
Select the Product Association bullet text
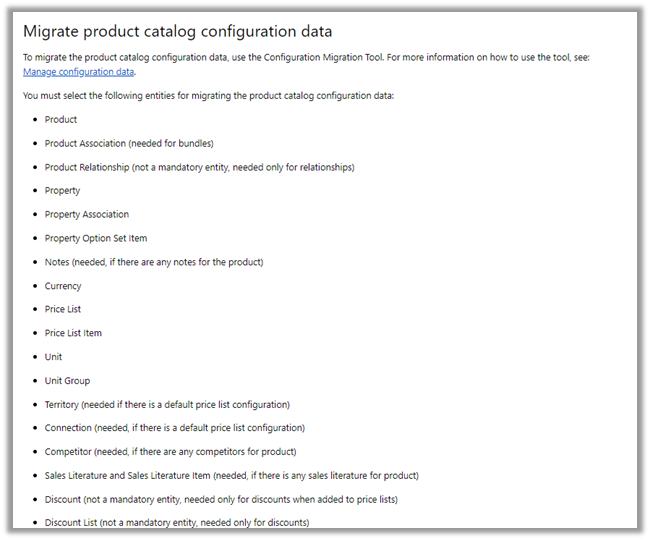pos(129,143)
